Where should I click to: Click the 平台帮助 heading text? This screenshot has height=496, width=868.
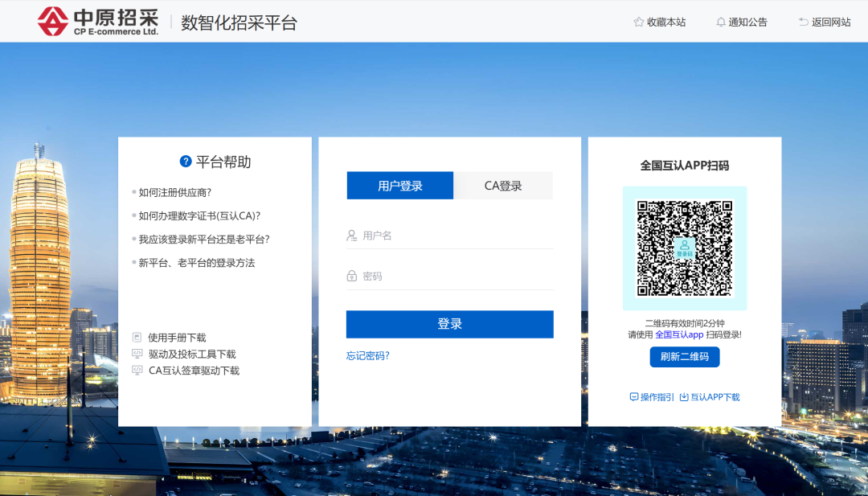pyautogui.click(x=223, y=162)
